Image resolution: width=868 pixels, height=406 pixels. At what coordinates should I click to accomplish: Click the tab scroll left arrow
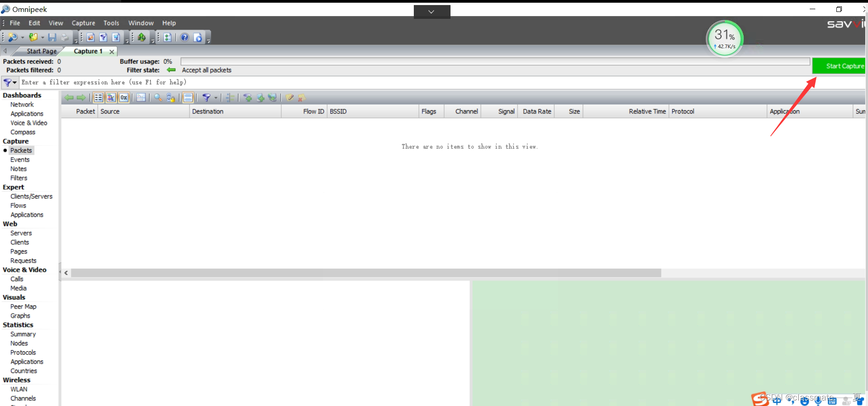coord(5,51)
